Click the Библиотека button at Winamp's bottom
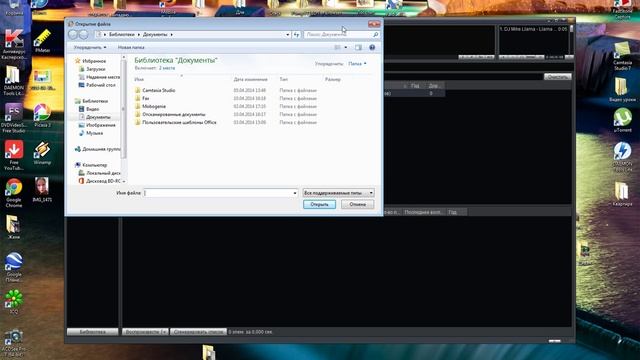 pyautogui.click(x=93, y=332)
